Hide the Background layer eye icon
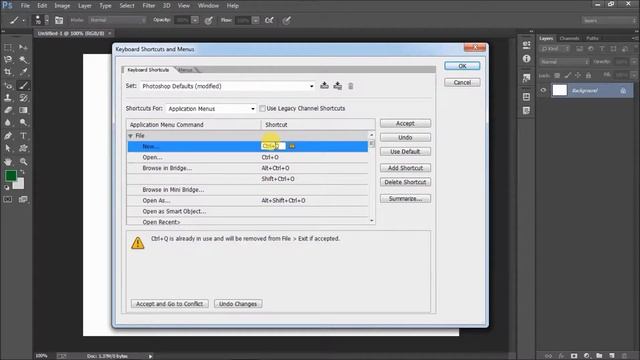The height and width of the screenshot is (360, 640). 543,91
